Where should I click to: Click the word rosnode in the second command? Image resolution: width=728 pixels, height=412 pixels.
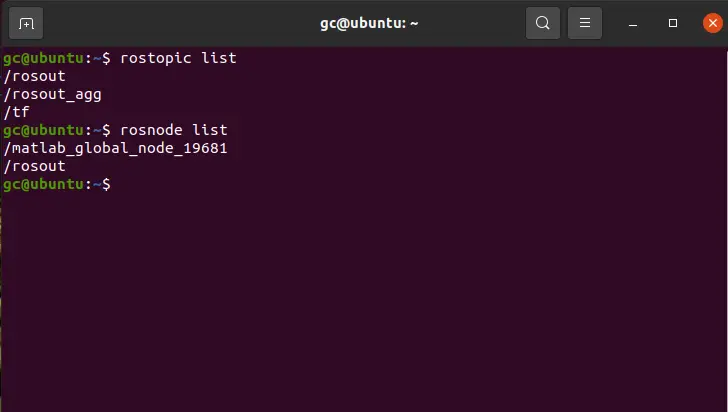(151, 130)
